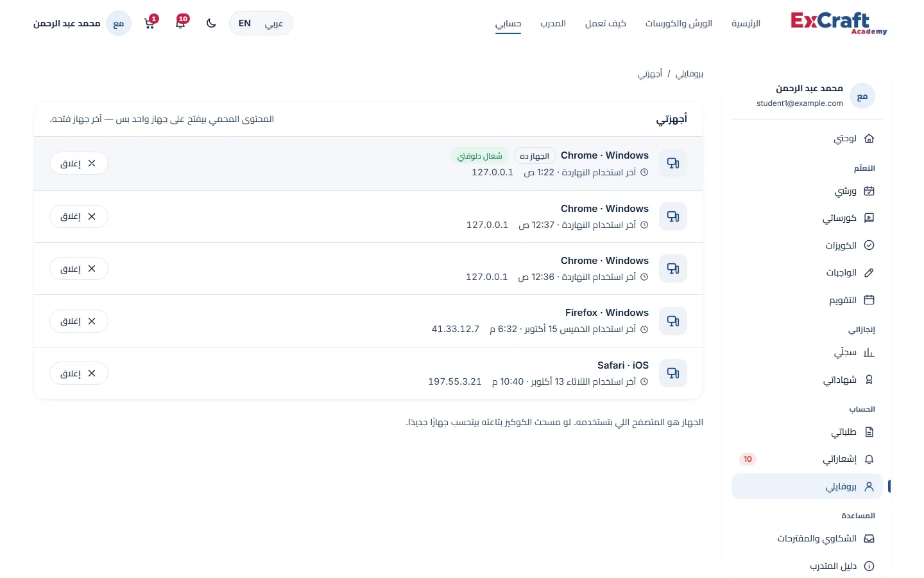
Task: Open الكويزات in the sidebar
Action: (807, 245)
